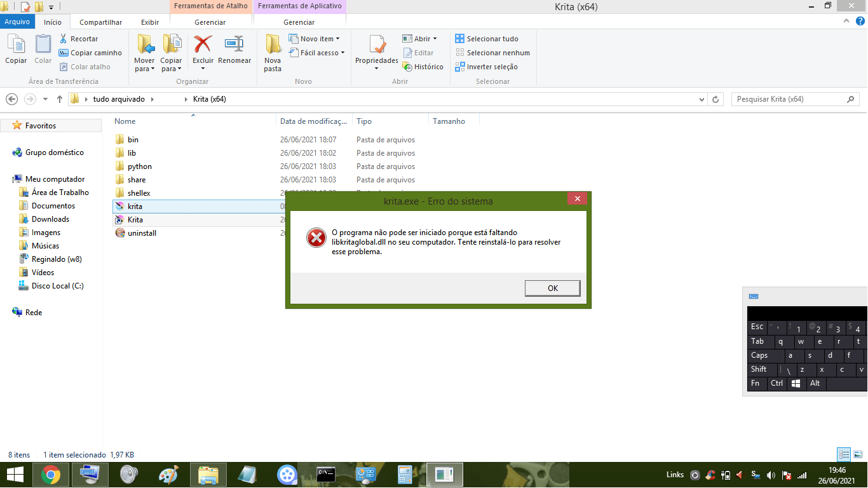868x488 pixels.
Task: Toggle the Ctrl key on on-screen keyboard
Action: (777, 384)
